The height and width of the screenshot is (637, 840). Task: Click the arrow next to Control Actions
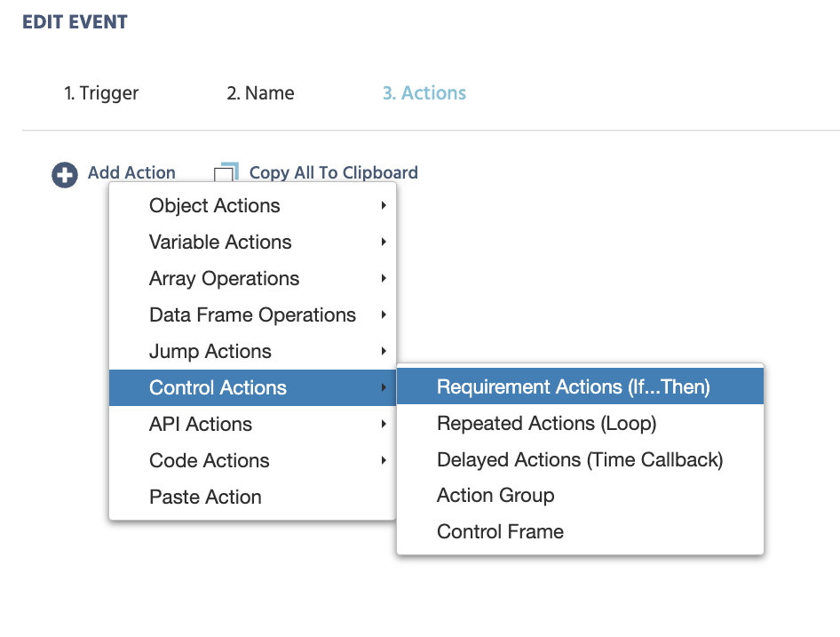pos(384,387)
